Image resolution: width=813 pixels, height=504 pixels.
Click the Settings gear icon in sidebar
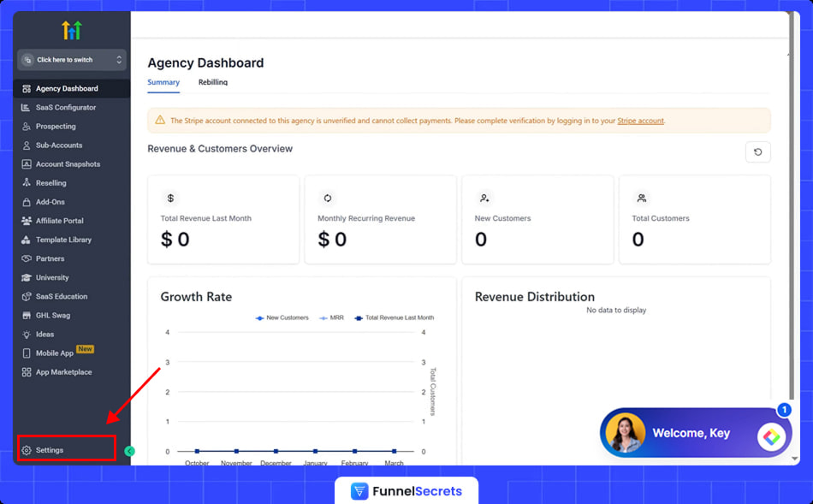click(27, 450)
